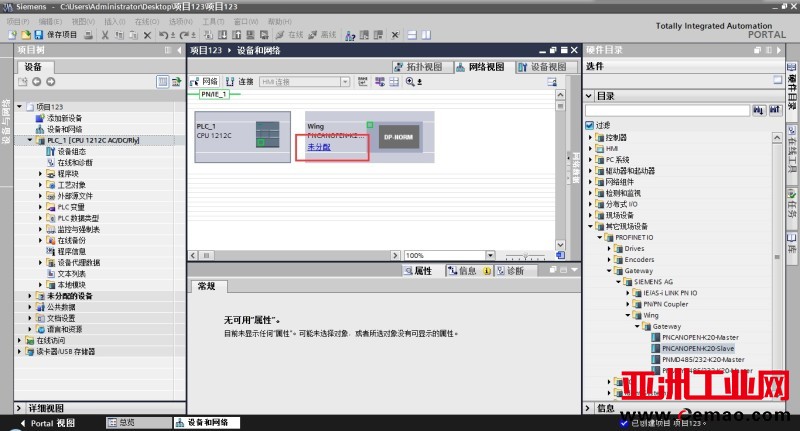Select PNCANOPEN-K20-Master catalog entry
800x431 pixels.
(x=700, y=337)
